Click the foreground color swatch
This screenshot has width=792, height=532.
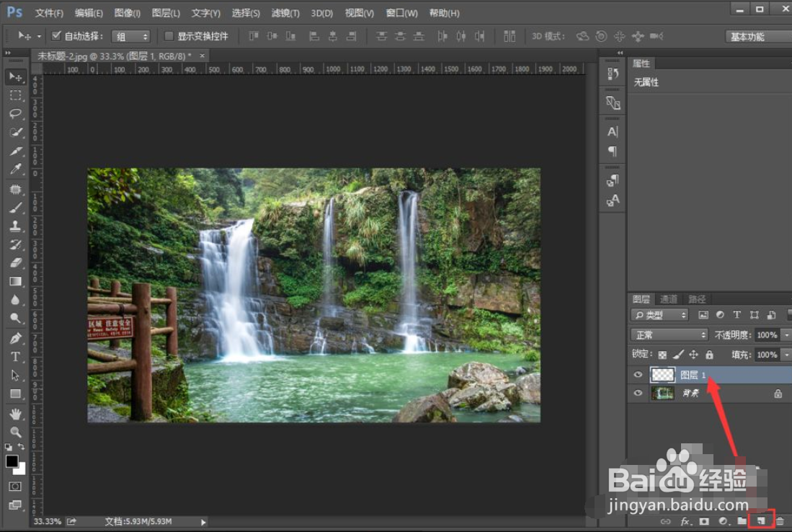pos(12,461)
